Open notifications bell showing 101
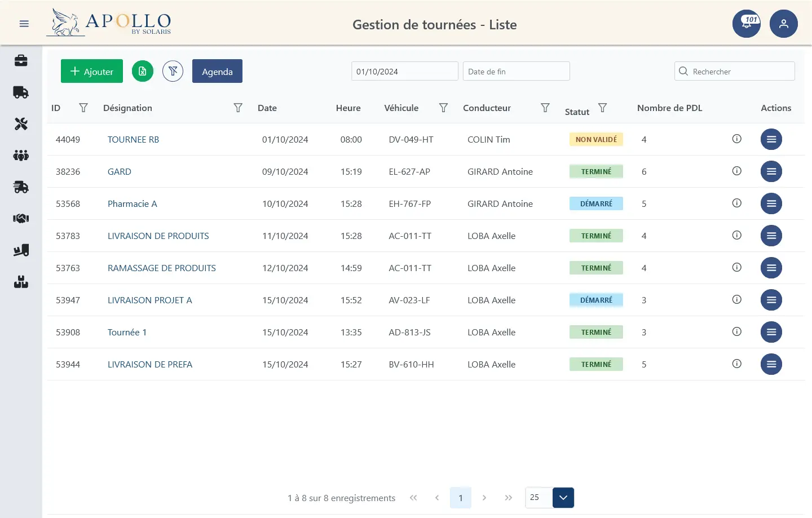The image size is (812, 518). [x=747, y=24]
